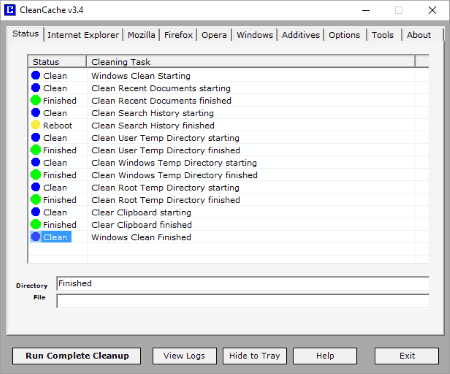450x374 pixels.
Task: Click the CleanCache app icon in title bar
Action: coord(10,10)
